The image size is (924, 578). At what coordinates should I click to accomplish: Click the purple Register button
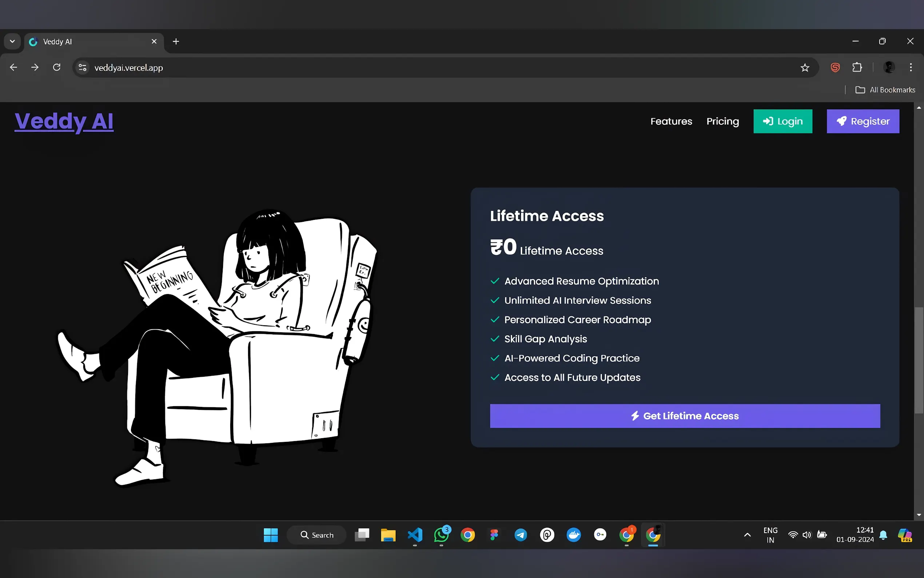pos(863,122)
